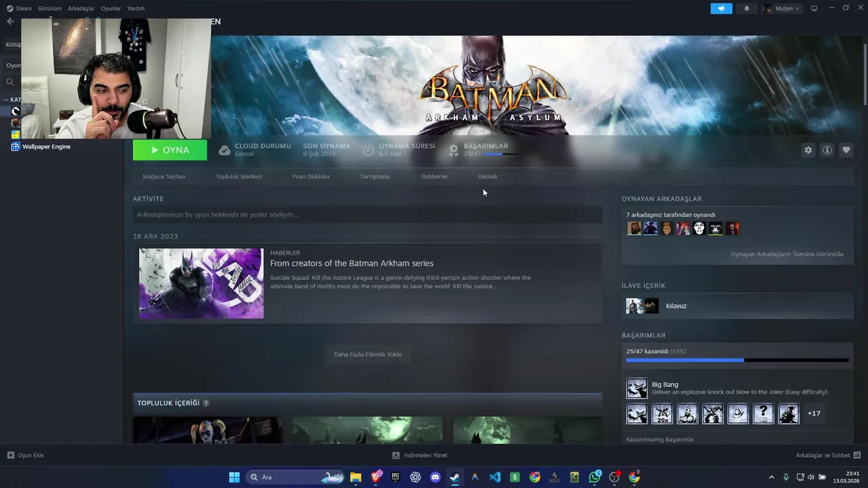The width and height of the screenshot is (868, 488).
Task: Open the Görünüm menu
Action: click(50, 8)
